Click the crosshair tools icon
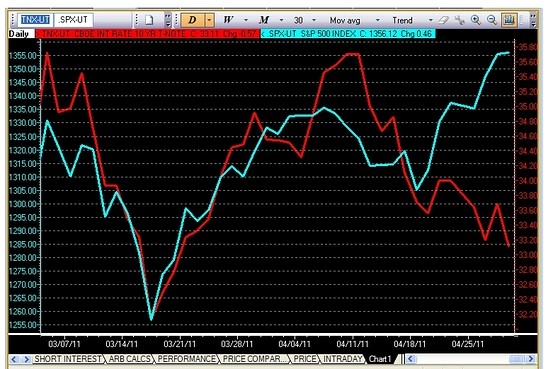The width and height of the screenshot is (553, 369). click(x=460, y=20)
